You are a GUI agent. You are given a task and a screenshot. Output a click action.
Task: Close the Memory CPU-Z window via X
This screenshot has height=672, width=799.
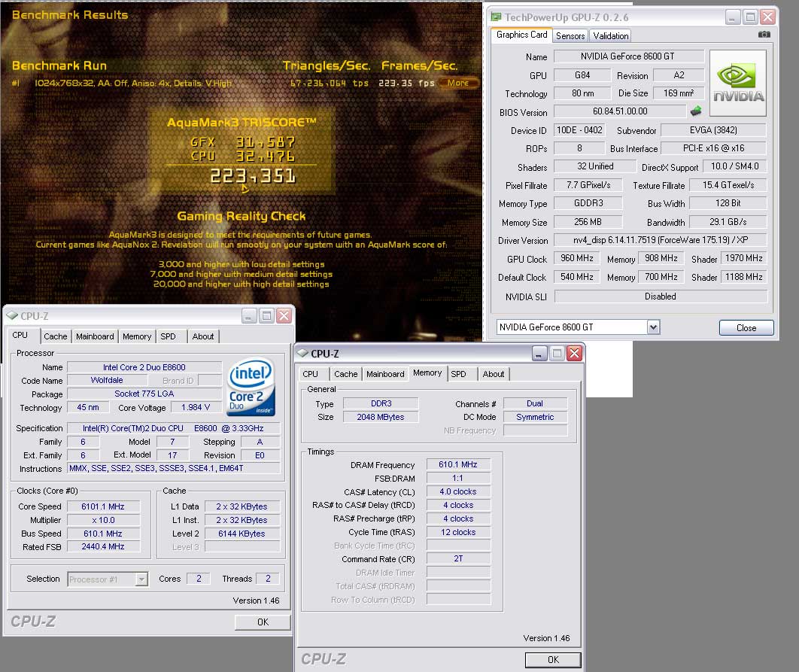[574, 354]
